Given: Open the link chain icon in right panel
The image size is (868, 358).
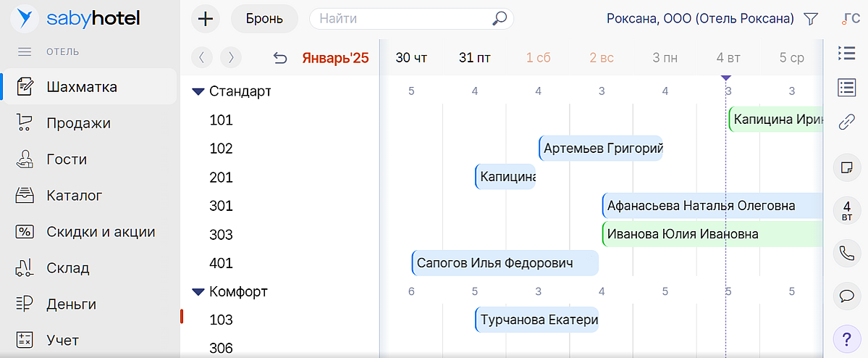Looking at the screenshot, I should point(845,122).
